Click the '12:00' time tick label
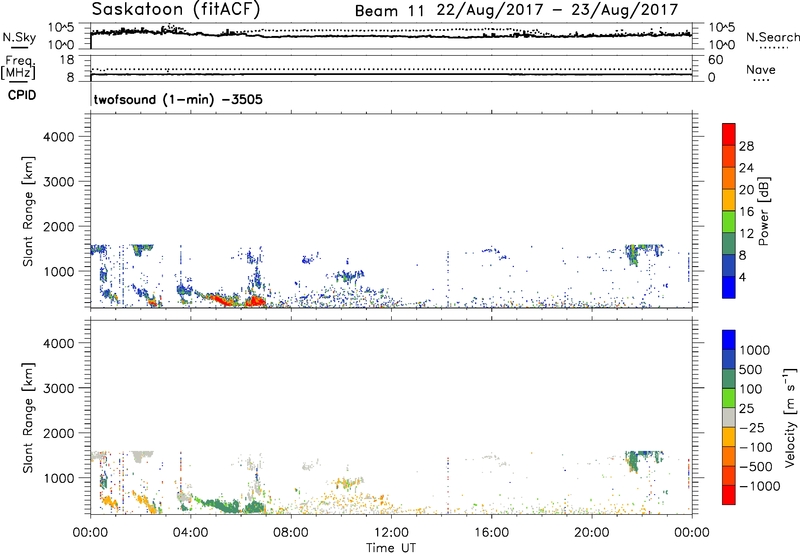 pyautogui.click(x=391, y=533)
